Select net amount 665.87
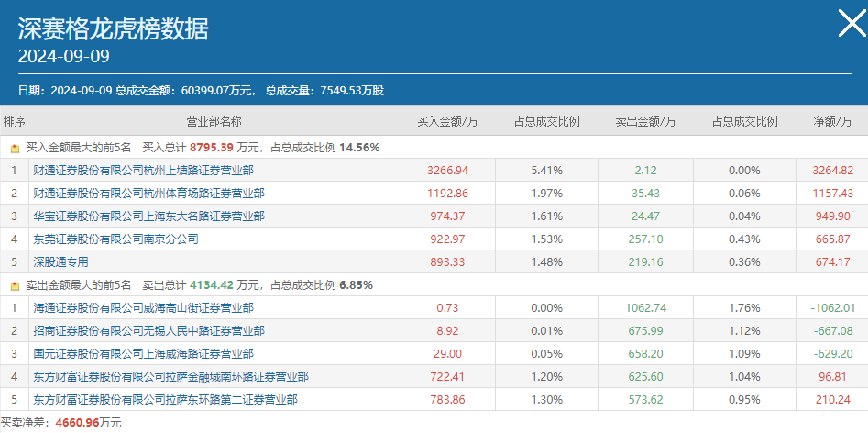 [x=832, y=239]
